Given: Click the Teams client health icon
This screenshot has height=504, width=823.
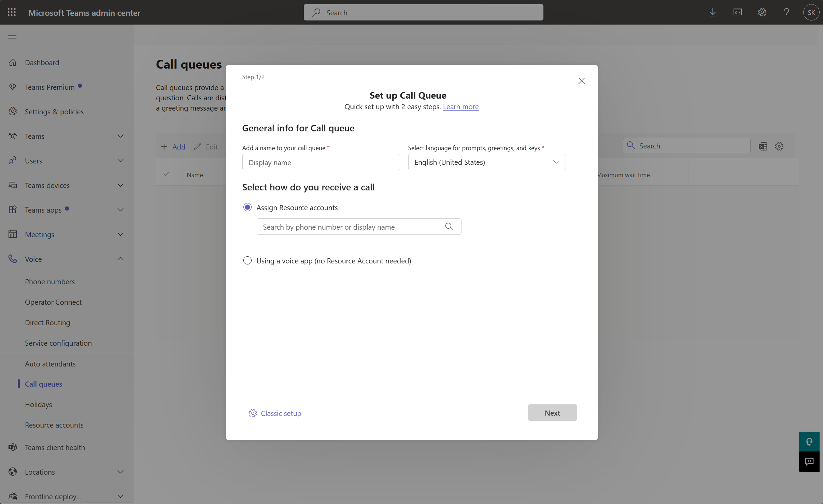Looking at the screenshot, I should point(13,447).
